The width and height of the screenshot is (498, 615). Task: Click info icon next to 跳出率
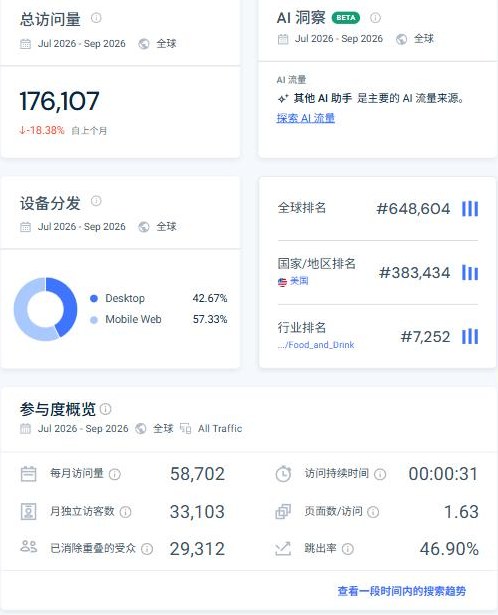(x=348, y=549)
